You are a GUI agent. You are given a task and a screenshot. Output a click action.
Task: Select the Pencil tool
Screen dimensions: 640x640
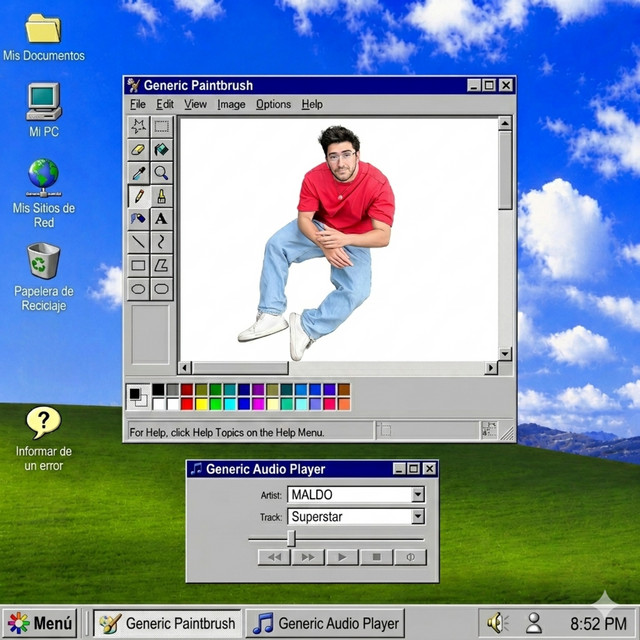coord(138,196)
